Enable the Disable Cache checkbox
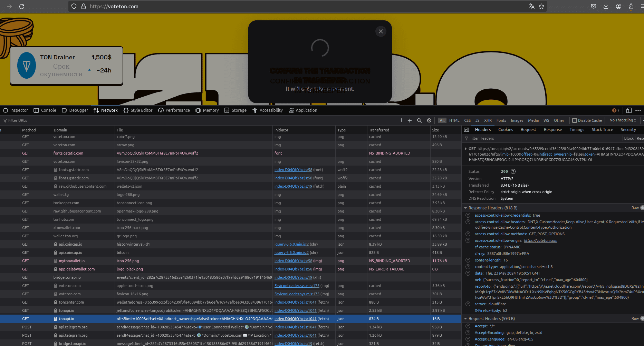 (x=575, y=120)
